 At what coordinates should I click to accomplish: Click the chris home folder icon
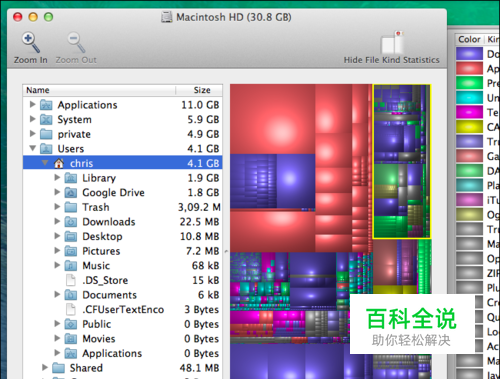pos(59,163)
